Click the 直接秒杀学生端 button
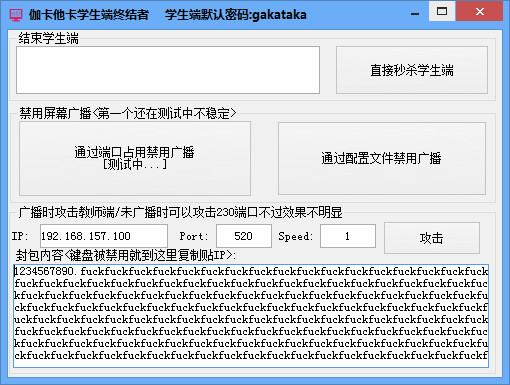 click(412, 70)
